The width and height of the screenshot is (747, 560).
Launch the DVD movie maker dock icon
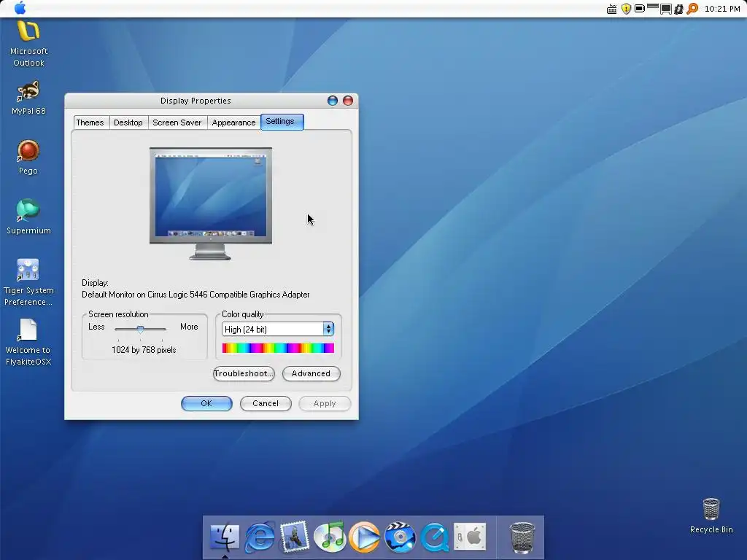tap(400, 537)
